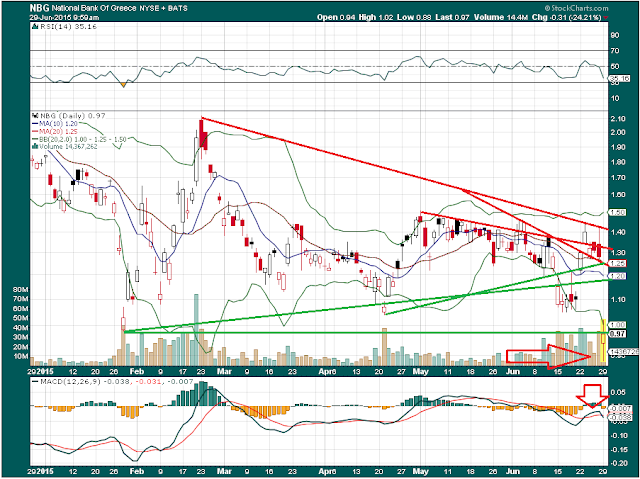Click the 90 level on RSI axis

615,35
